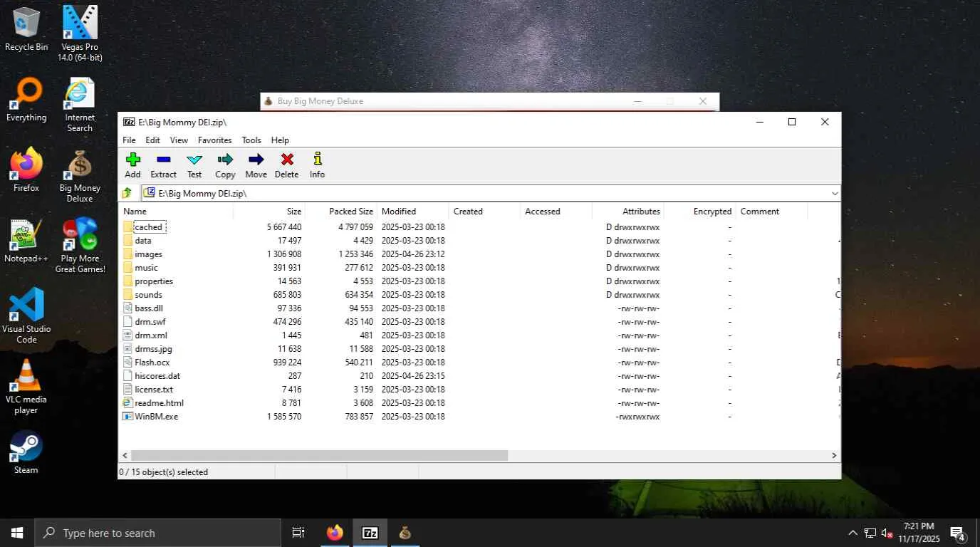
Task: Click the scroll right arrow of file list
Action: coord(834,455)
